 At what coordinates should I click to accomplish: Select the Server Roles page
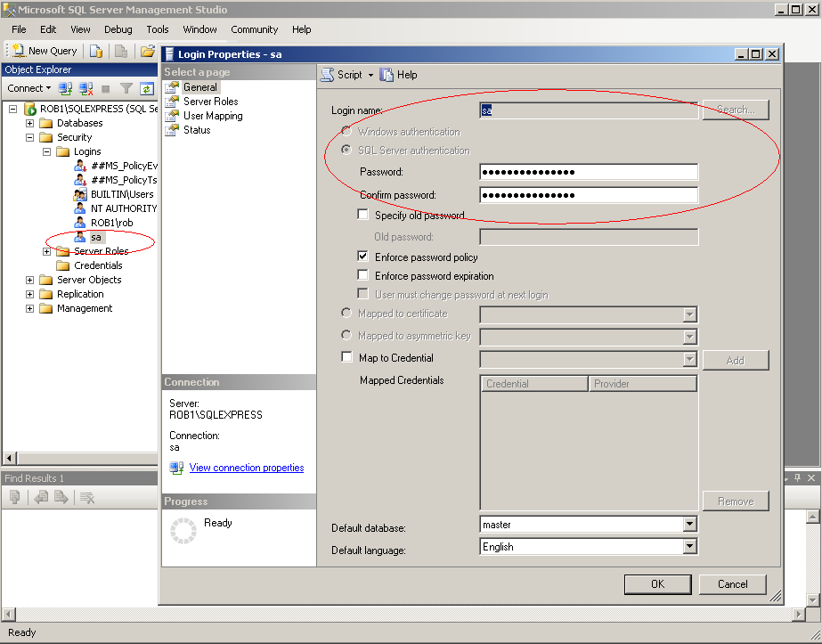pos(210,102)
